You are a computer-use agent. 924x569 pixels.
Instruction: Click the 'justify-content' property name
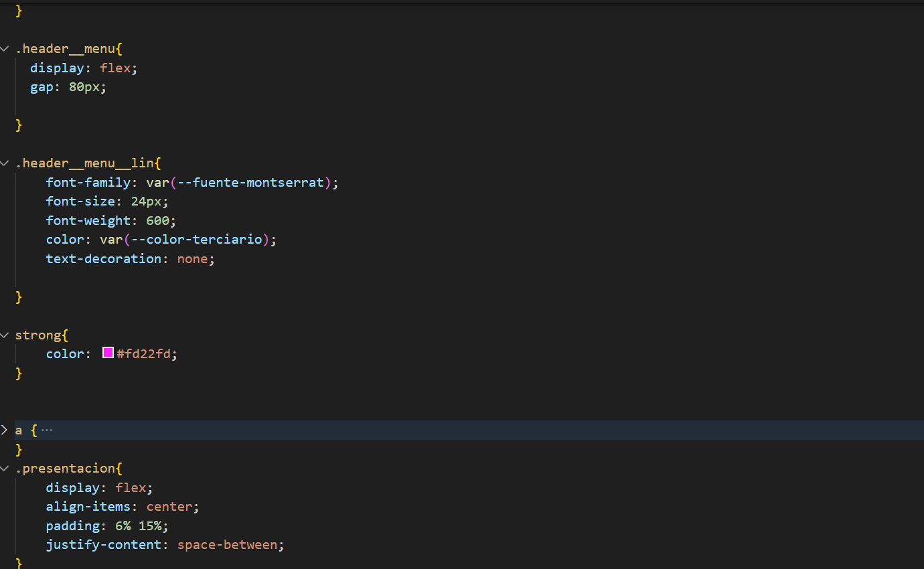pyautogui.click(x=104, y=545)
